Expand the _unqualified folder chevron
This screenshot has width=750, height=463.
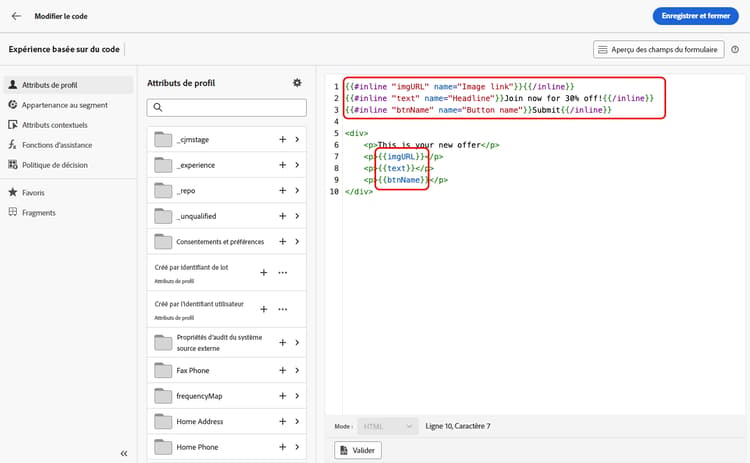(297, 216)
